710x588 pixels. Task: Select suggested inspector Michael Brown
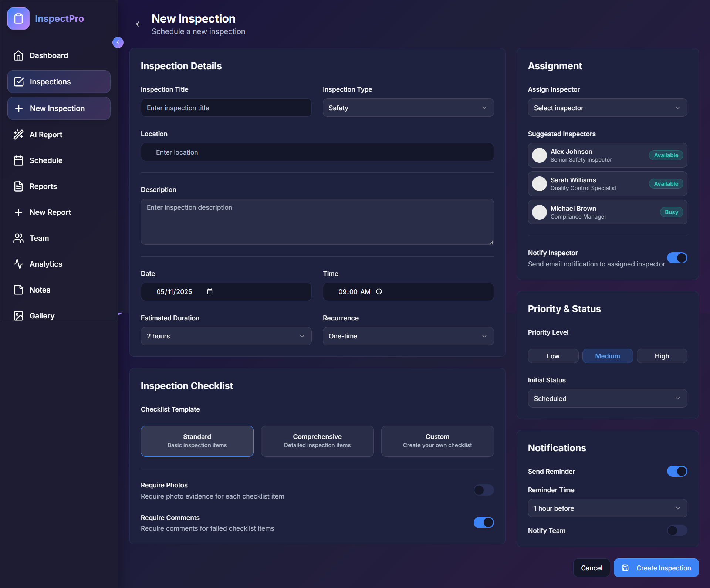(x=608, y=212)
